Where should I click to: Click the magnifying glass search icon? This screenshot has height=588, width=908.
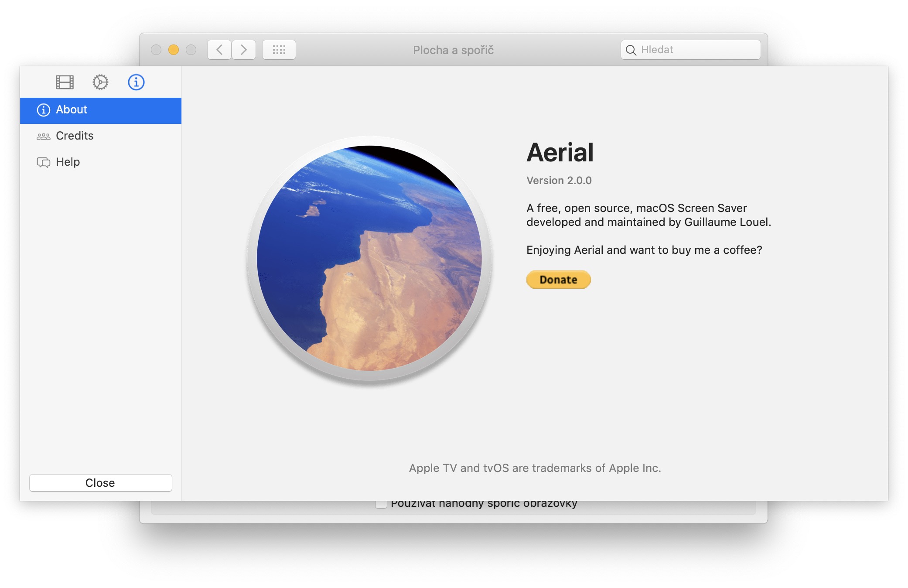[x=631, y=50]
